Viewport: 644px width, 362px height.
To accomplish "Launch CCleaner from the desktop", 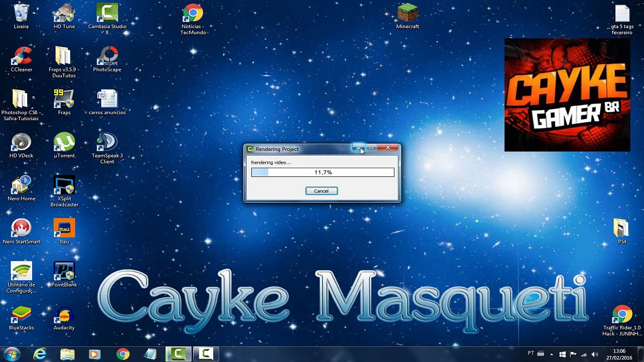I will (21, 60).
